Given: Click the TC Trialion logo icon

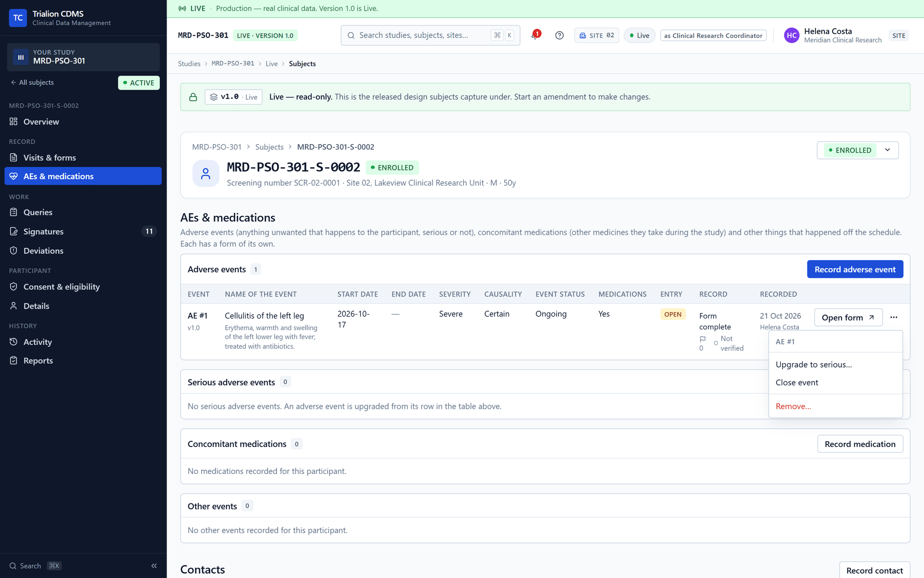Looking at the screenshot, I should tap(18, 18).
